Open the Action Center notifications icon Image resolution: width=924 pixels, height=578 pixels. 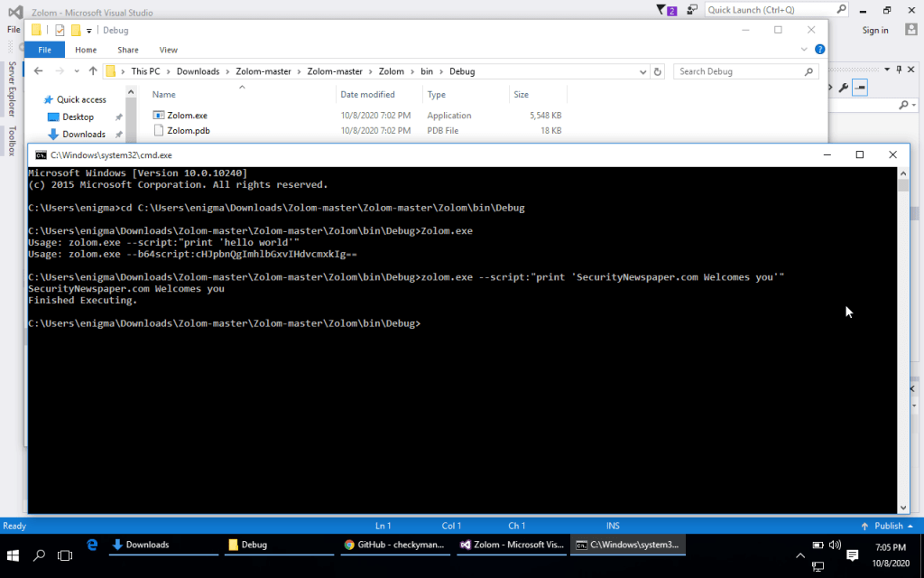tap(852, 555)
